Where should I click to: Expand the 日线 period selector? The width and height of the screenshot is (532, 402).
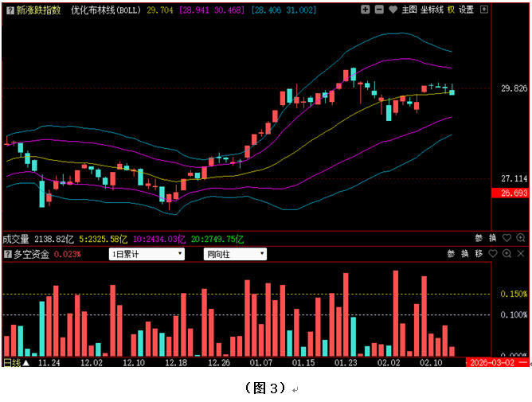pyautogui.click(x=15, y=362)
